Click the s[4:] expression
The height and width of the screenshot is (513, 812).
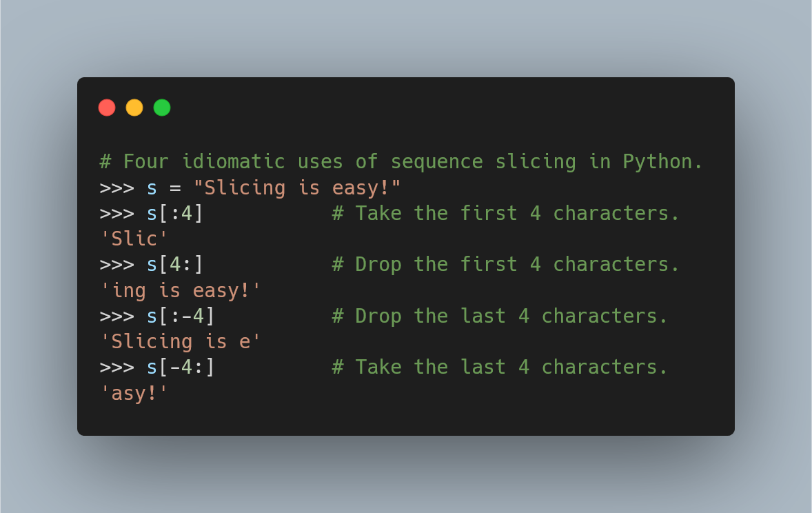(175, 265)
